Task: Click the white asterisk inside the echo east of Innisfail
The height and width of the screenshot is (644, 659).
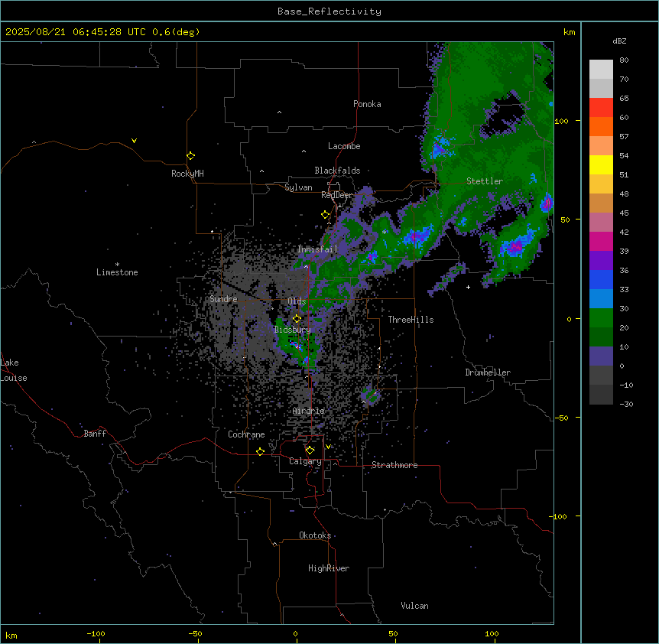Action: (x=384, y=232)
